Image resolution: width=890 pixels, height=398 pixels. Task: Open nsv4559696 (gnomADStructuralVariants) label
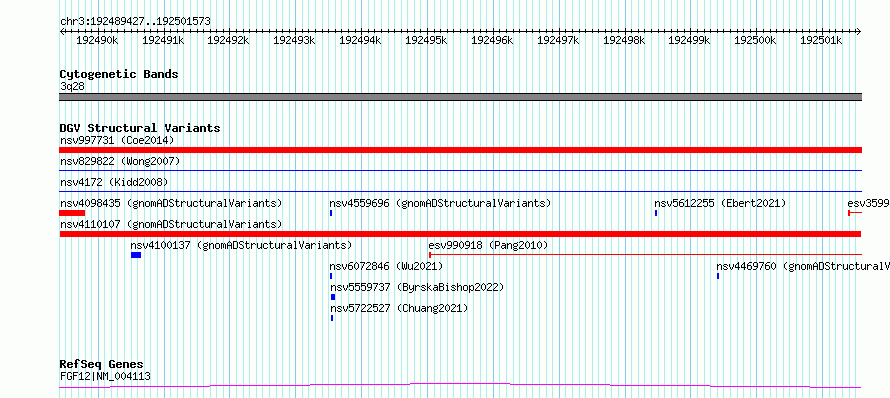click(x=440, y=203)
